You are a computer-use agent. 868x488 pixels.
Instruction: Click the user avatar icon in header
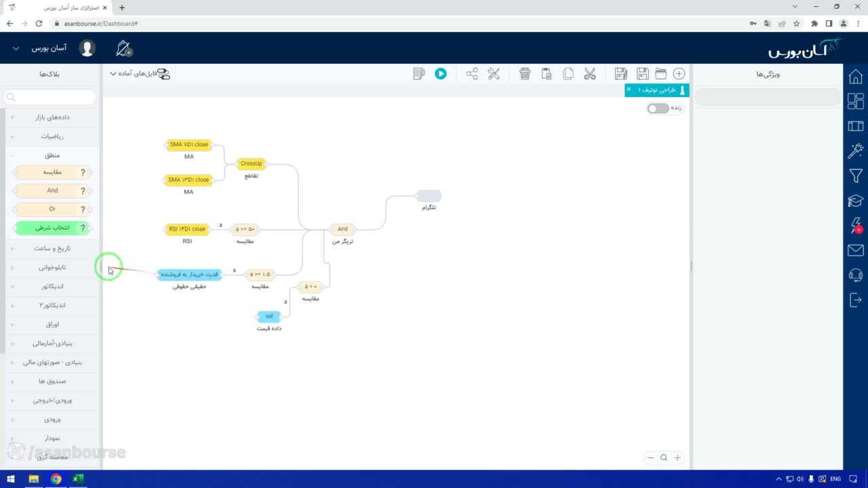coord(87,48)
